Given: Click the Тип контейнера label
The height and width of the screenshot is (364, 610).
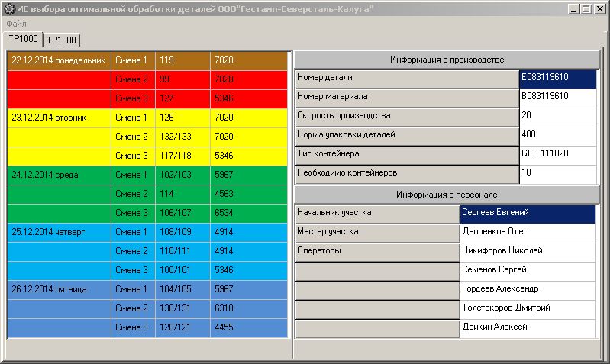Looking at the screenshot, I should click(x=407, y=156).
